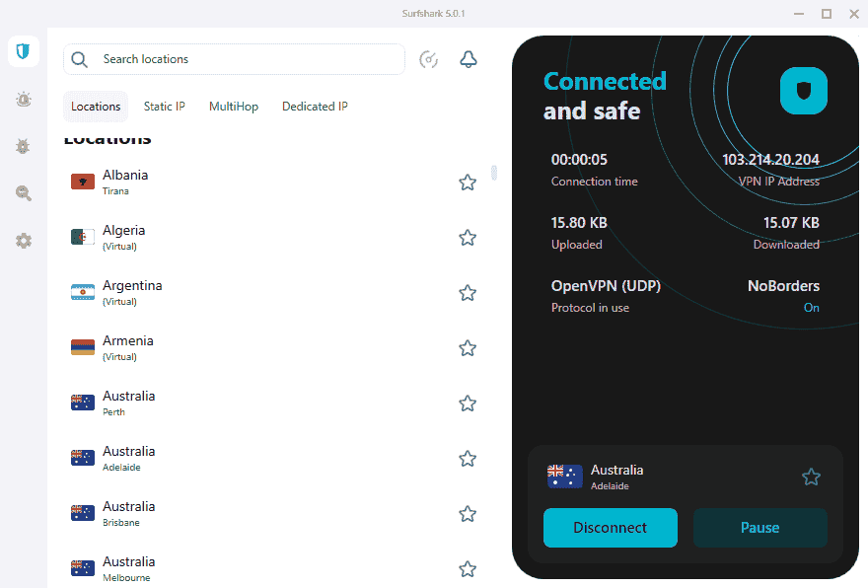Toggle favorite star in the connected location card
Screen dimensions: 868x588
point(811,477)
